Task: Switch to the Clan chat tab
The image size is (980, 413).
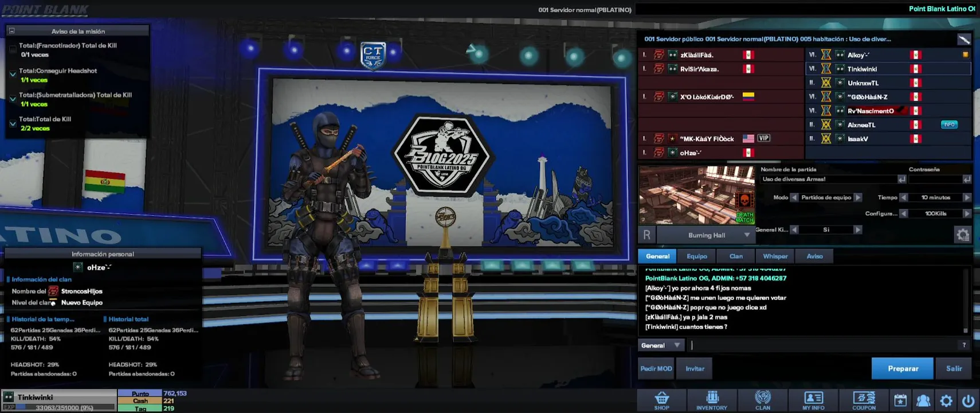Action: click(736, 256)
